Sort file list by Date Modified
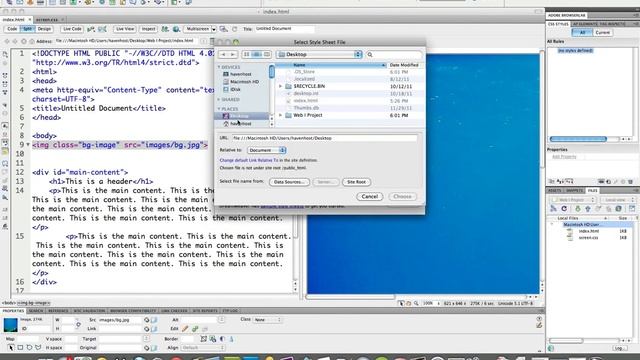The width and height of the screenshot is (640, 360). (404, 65)
